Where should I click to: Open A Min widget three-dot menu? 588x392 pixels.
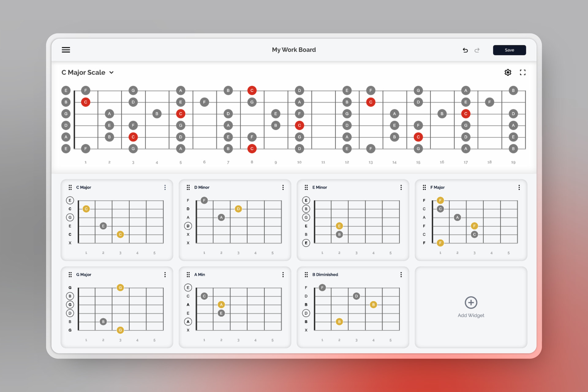pyautogui.click(x=283, y=275)
